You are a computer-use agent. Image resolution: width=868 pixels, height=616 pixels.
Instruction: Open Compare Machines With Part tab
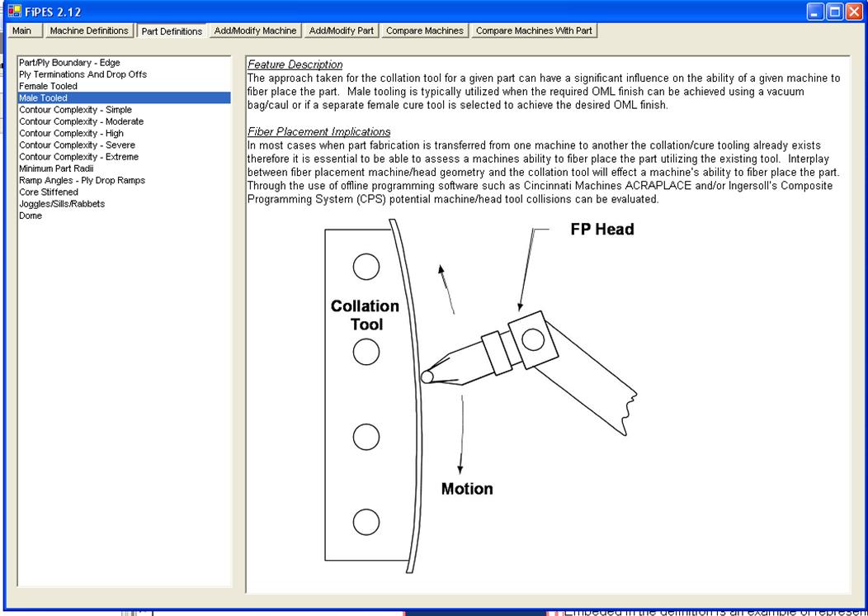point(534,31)
